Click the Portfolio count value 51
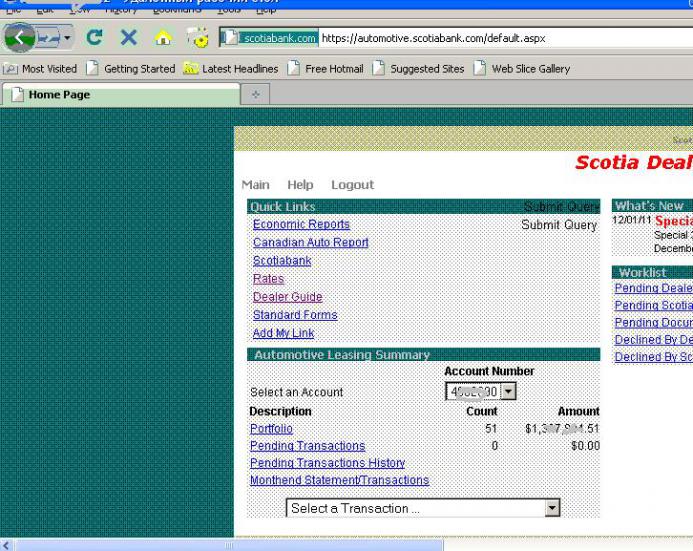The image size is (693, 551). tap(491, 429)
